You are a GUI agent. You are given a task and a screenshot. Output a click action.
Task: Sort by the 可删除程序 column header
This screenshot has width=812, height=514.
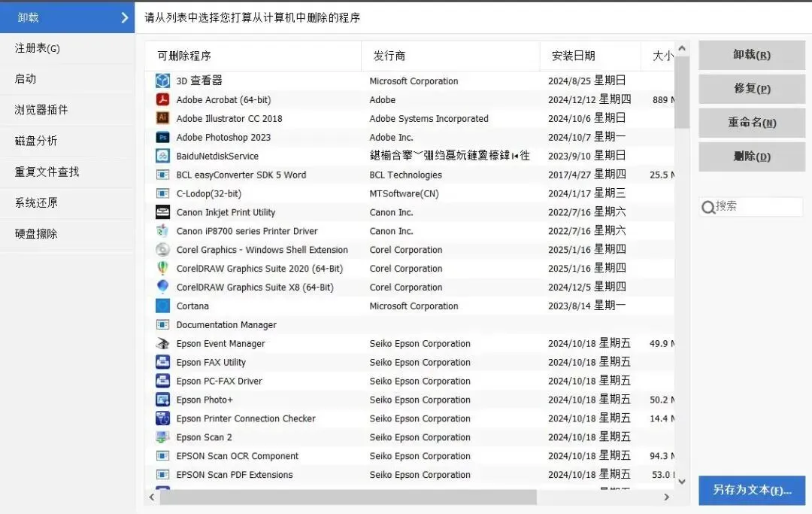(x=253, y=56)
